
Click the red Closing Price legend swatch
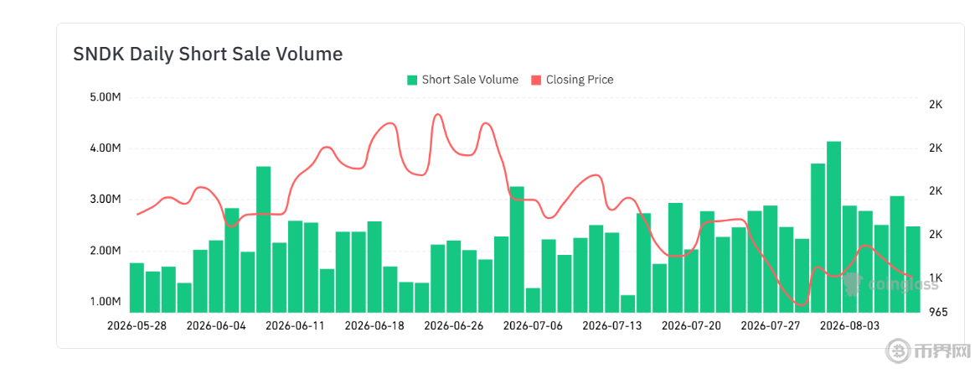535,80
